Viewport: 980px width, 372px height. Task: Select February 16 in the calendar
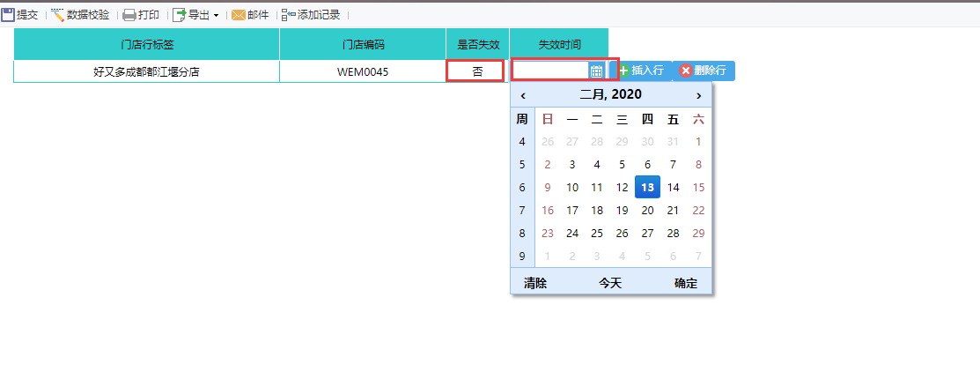[x=548, y=210]
